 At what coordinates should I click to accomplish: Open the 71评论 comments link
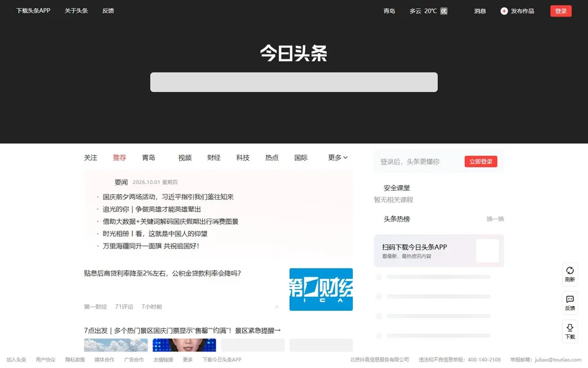pyautogui.click(x=124, y=307)
